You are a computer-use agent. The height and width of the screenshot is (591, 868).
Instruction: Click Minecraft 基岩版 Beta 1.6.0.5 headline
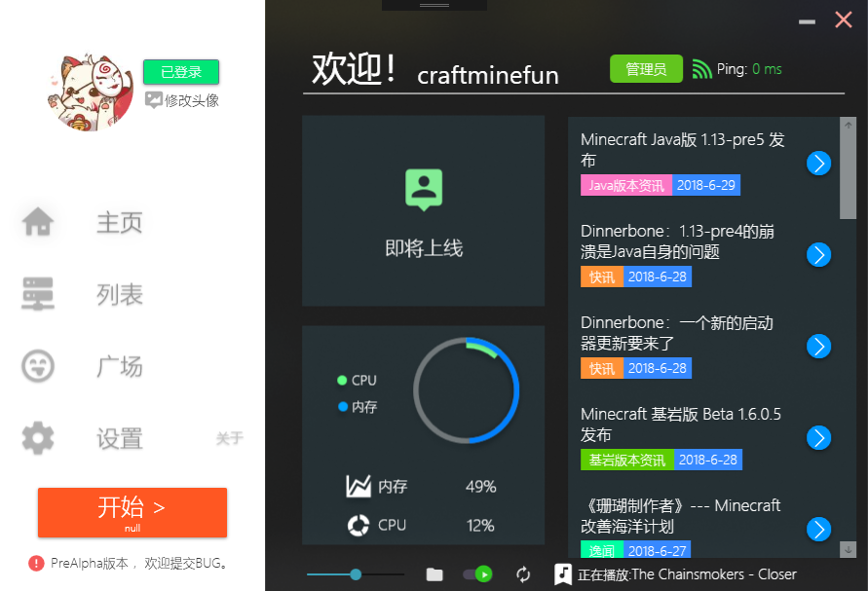coord(681,425)
